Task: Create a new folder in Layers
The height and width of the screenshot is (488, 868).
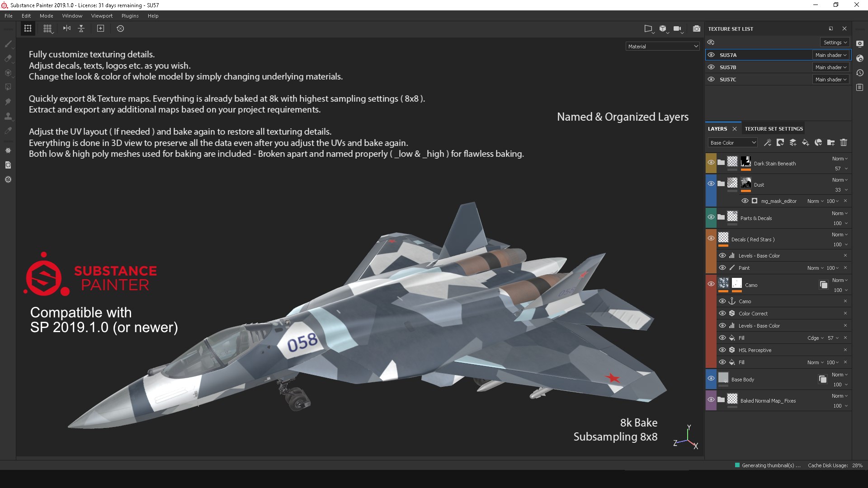Action: pos(830,143)
